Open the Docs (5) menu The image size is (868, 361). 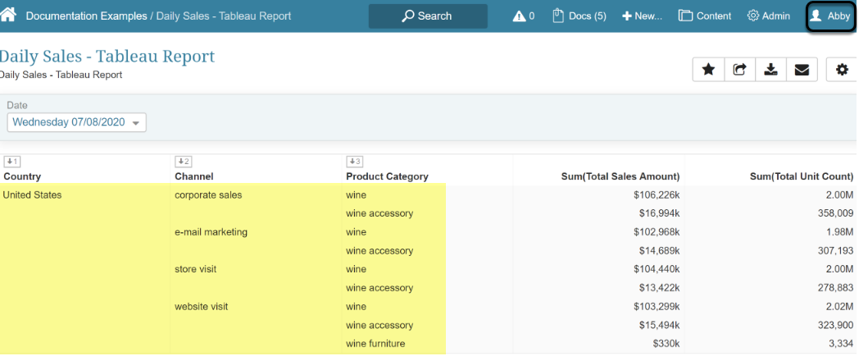579,16
